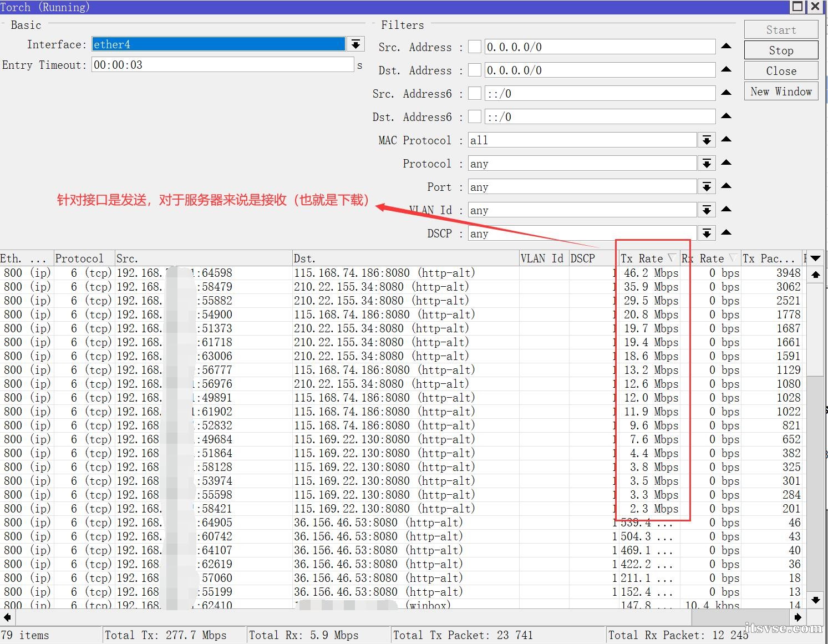Image resolution: width=828 pixels, height=644 pixels.
Task: Click the up arrow beside Src. Address field
Action: (x=727, y=47)
